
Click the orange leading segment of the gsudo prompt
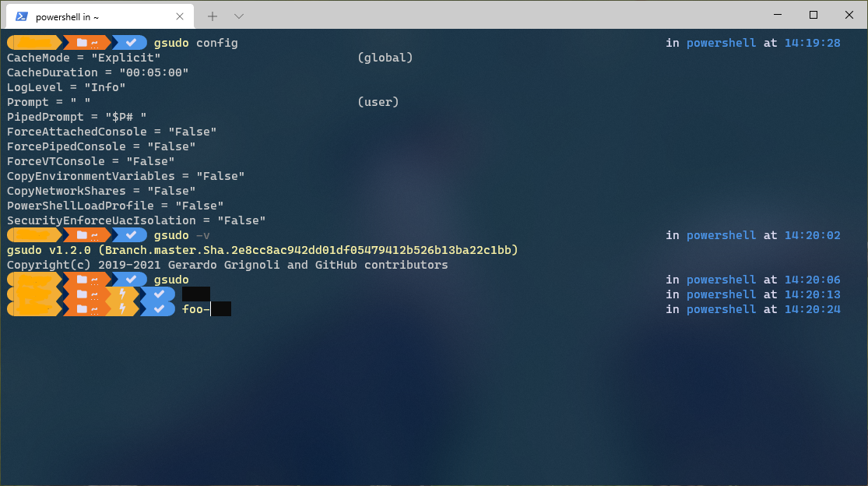pos(35,279)
